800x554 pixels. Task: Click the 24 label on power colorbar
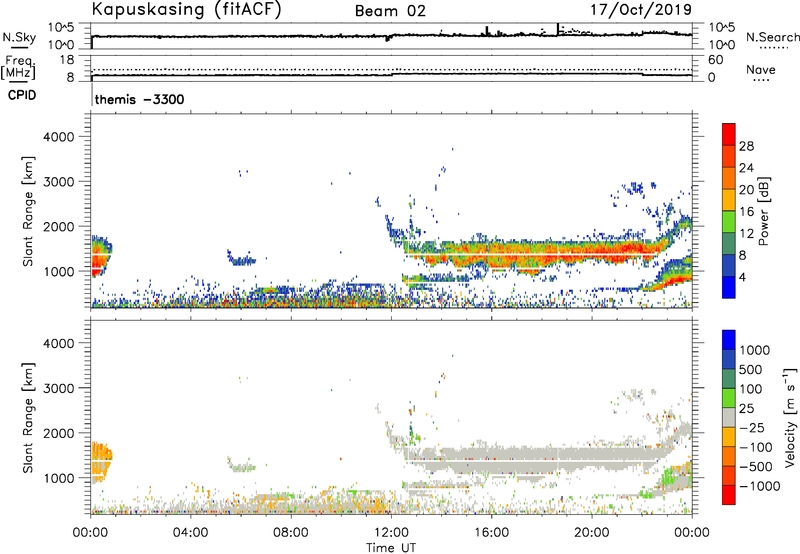(x=746, y=168)
